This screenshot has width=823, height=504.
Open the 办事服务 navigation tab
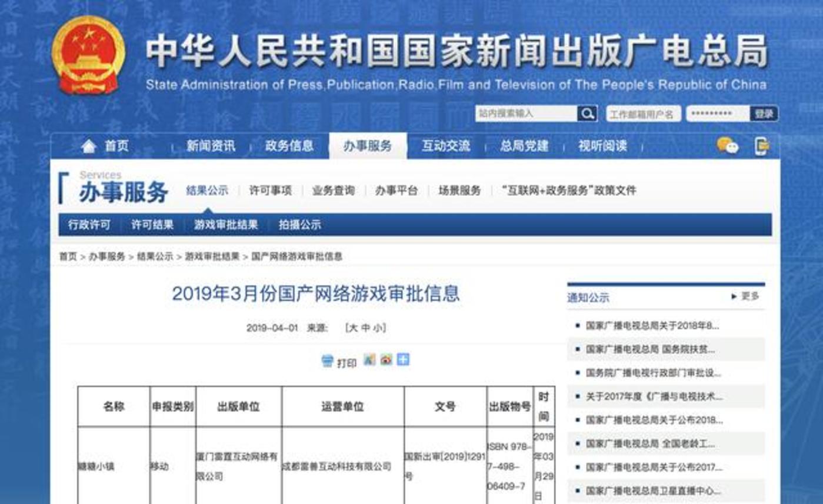point(368,147)
